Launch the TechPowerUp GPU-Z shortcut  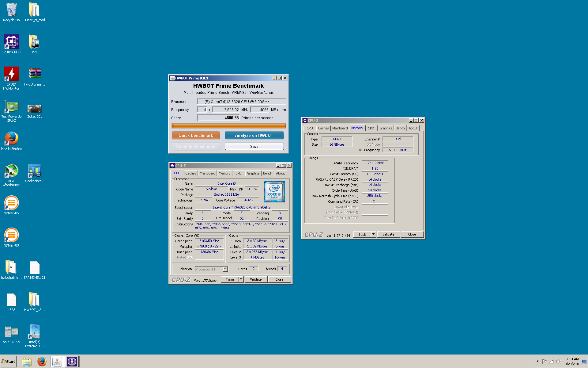point(11,110)
